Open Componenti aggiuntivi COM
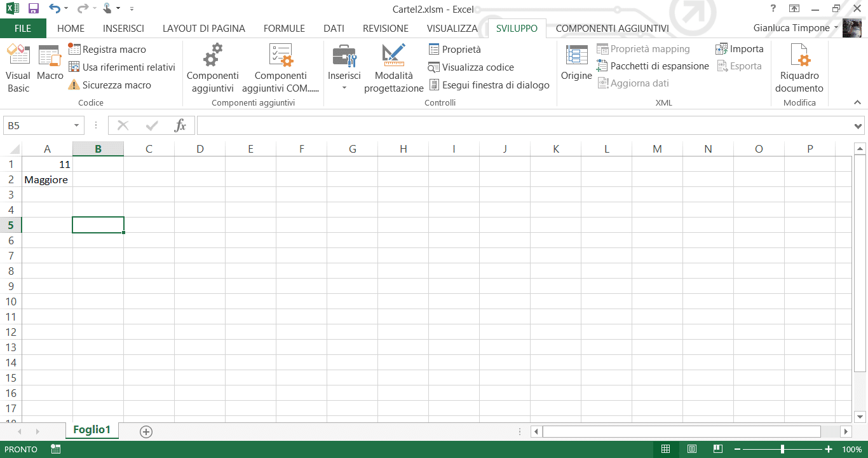 (280, 67)
